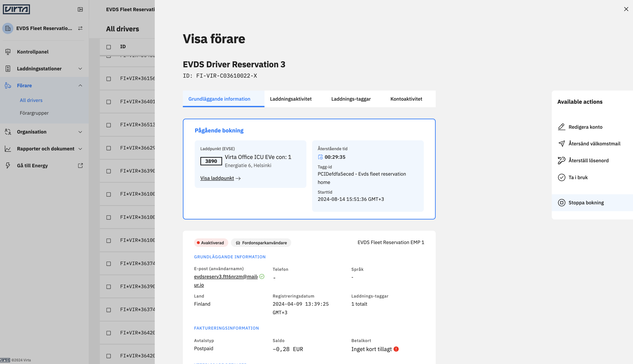Toggle the select-all checkbox in ID header
Image resolution: width=633 pixels, height=364 pixels.
tap(109, 47)
